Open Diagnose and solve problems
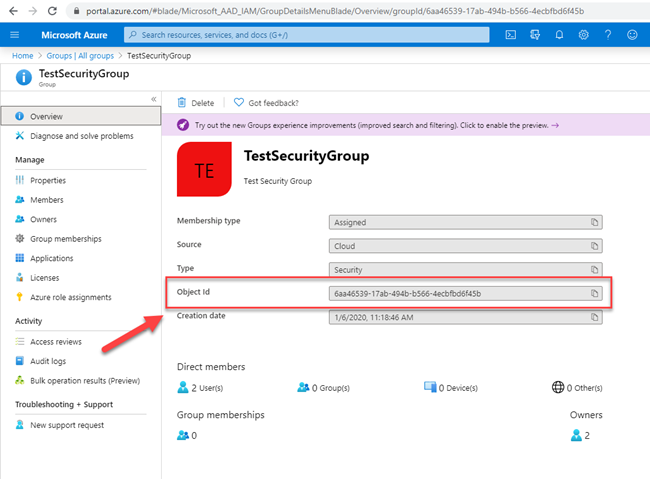The height and width of the screenshot is (479, 650). (x=81, y=136)
